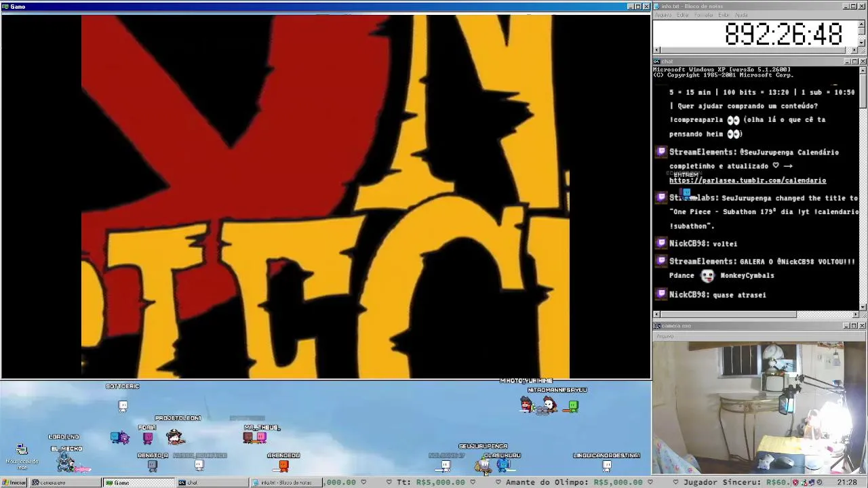Click the skull emote after Pdance
The image size is (868, 488).
point(707,276)
